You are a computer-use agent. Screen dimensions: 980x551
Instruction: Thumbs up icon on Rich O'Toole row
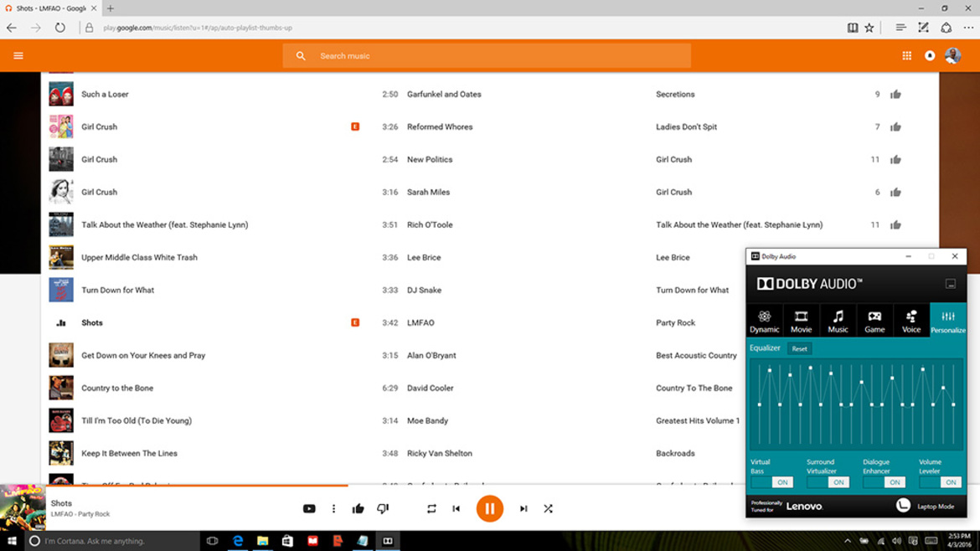pyautogui.click(x=895, y=225)
